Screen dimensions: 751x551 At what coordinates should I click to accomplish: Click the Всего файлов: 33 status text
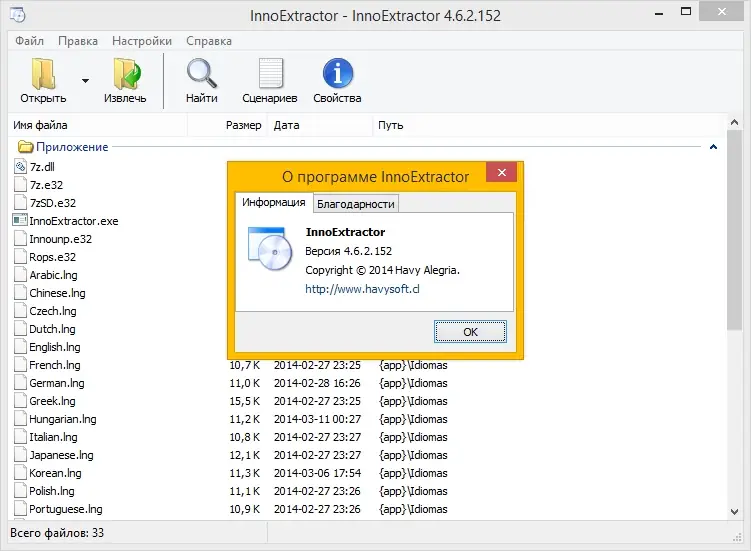[57, 533]
